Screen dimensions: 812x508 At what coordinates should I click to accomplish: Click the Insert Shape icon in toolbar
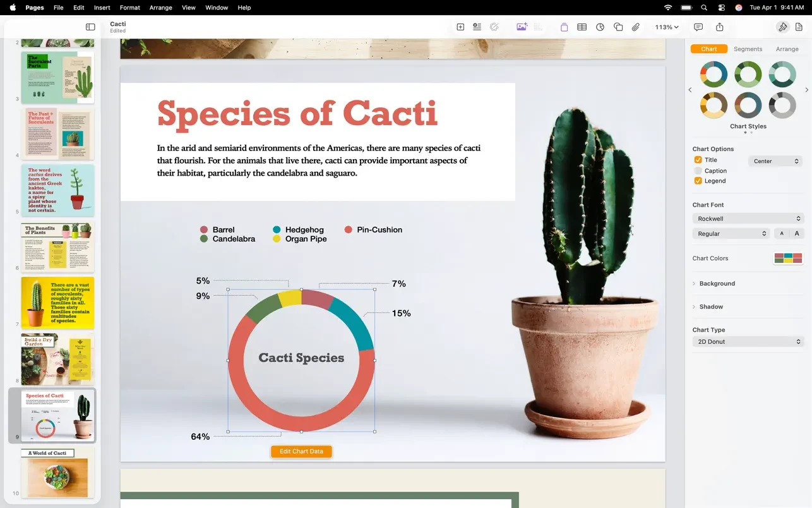(x=618, y=27)
